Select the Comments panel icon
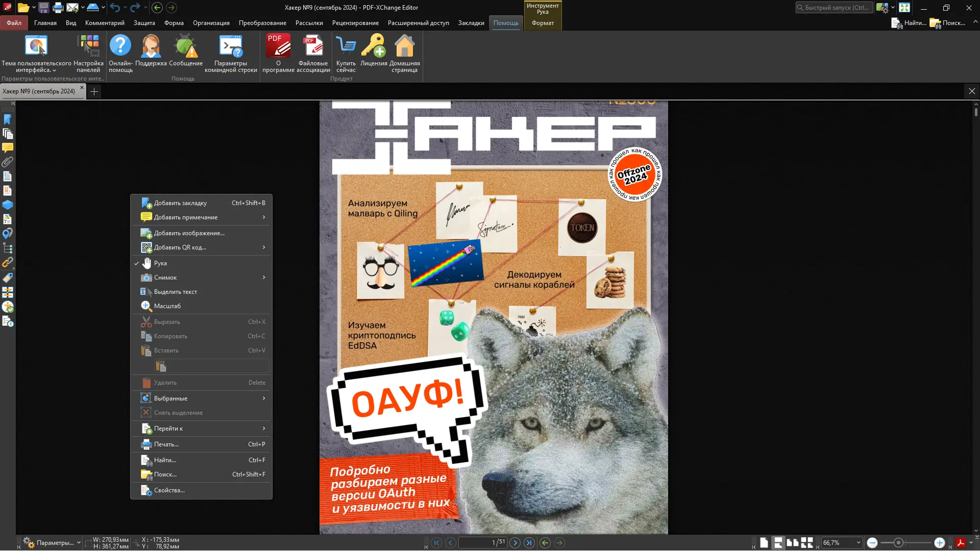The height and width of the screenshot is (551, 980). click(8, 147)
